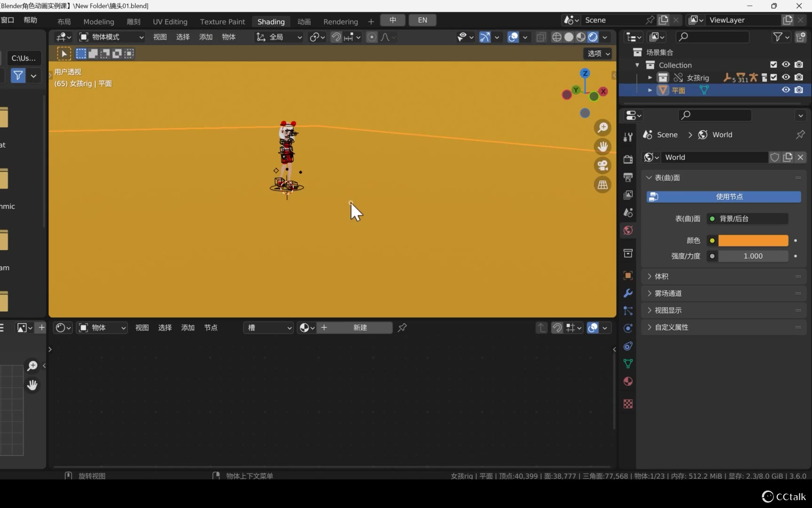The height and width of the screenshot is (508, 812).
Task: Expand the 女孩rig tree item
Action: click(x=650, y=78)
